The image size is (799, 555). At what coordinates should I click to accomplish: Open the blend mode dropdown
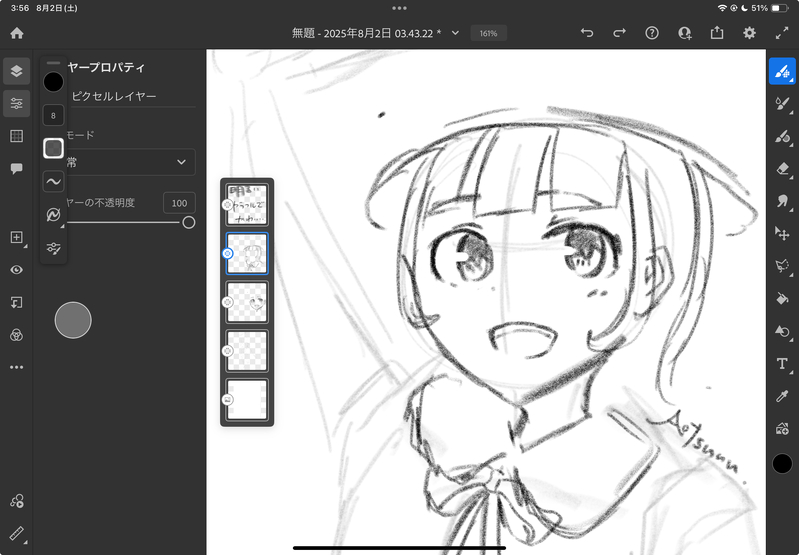point(130,162)
